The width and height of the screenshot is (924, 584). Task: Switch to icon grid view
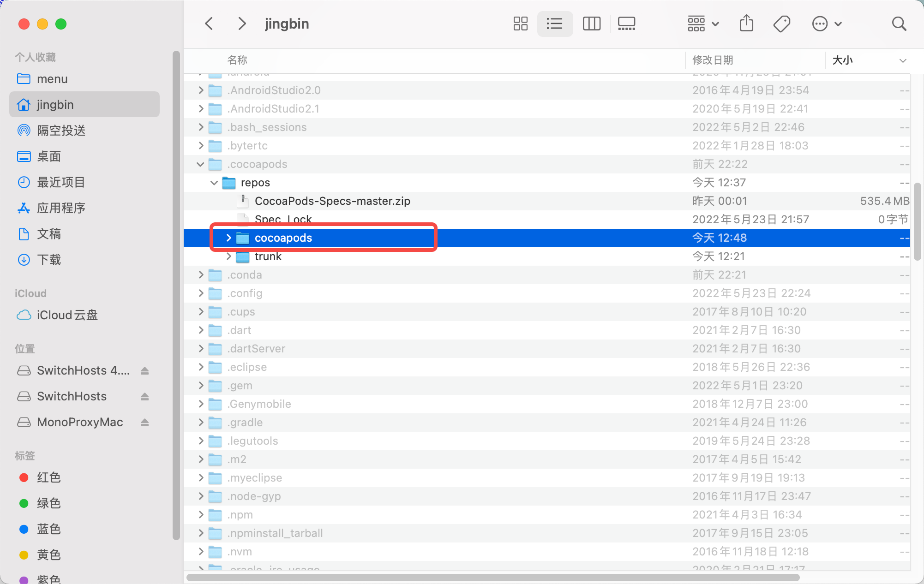pos(520,24)
